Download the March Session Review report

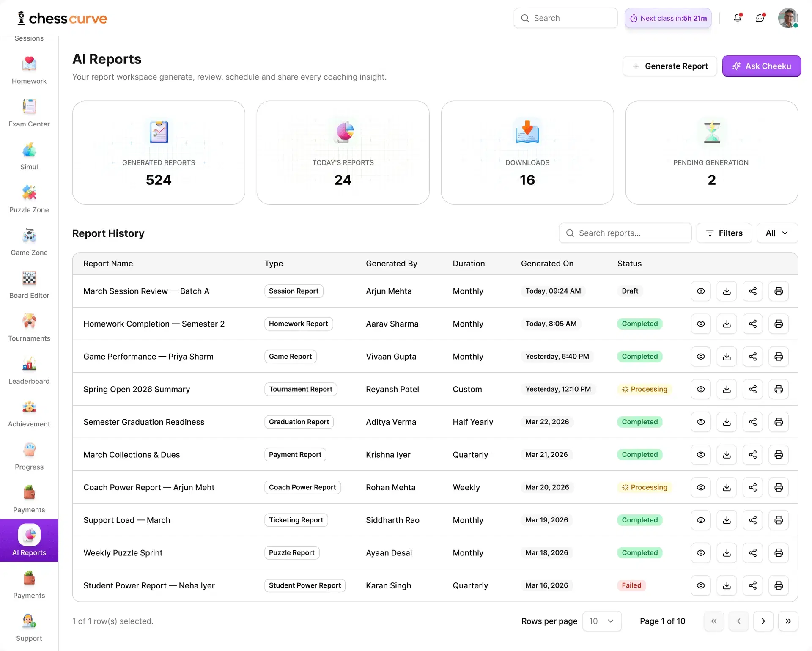pyautogui.click(x=727, y=291)
